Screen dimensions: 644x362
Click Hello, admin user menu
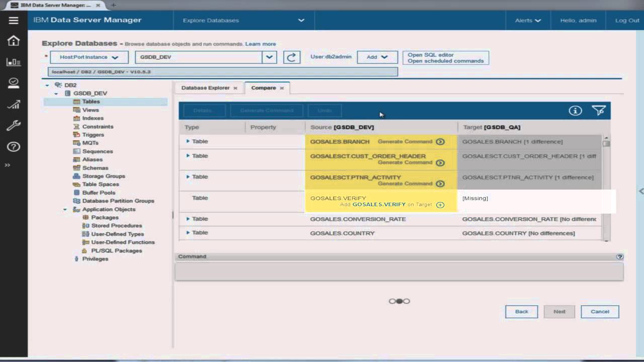[578, 21]
